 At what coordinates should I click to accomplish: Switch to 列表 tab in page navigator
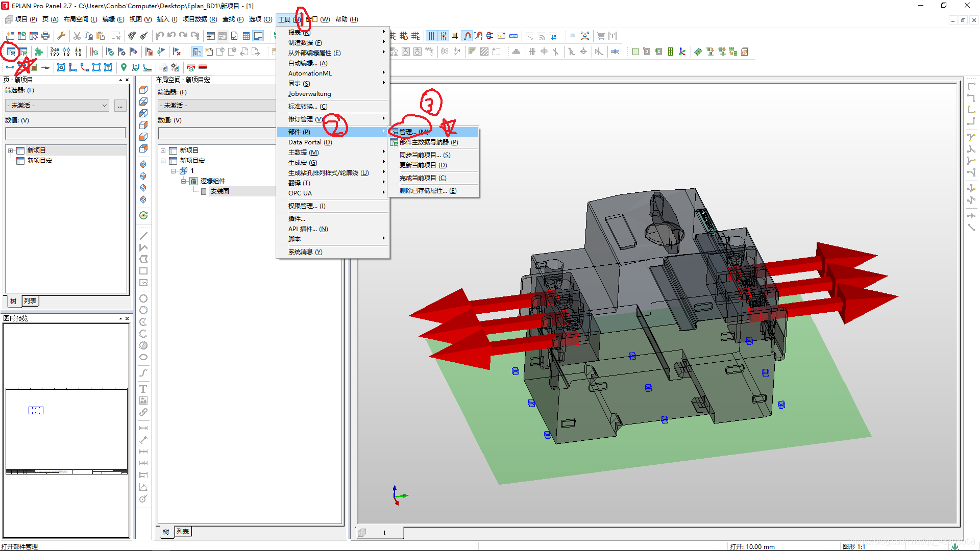pos(30,301)
